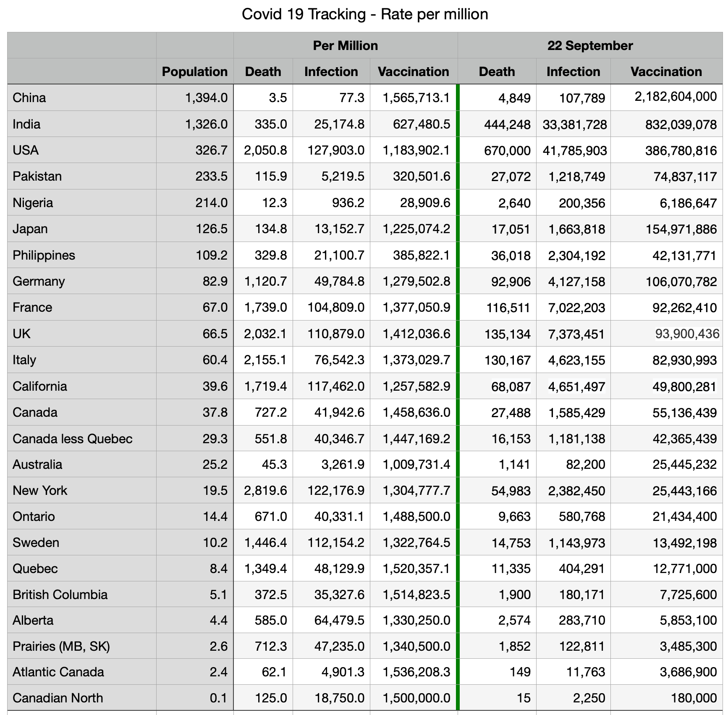Click the 'Canada less Quebec' row label
Screen dimensions: 728x715
tap(73, 439)
